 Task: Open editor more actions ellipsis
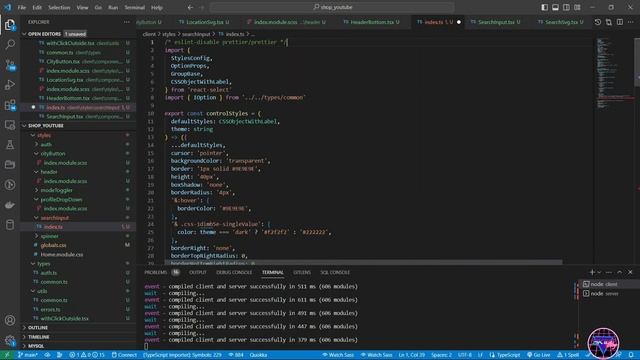[x=631, y=22]
